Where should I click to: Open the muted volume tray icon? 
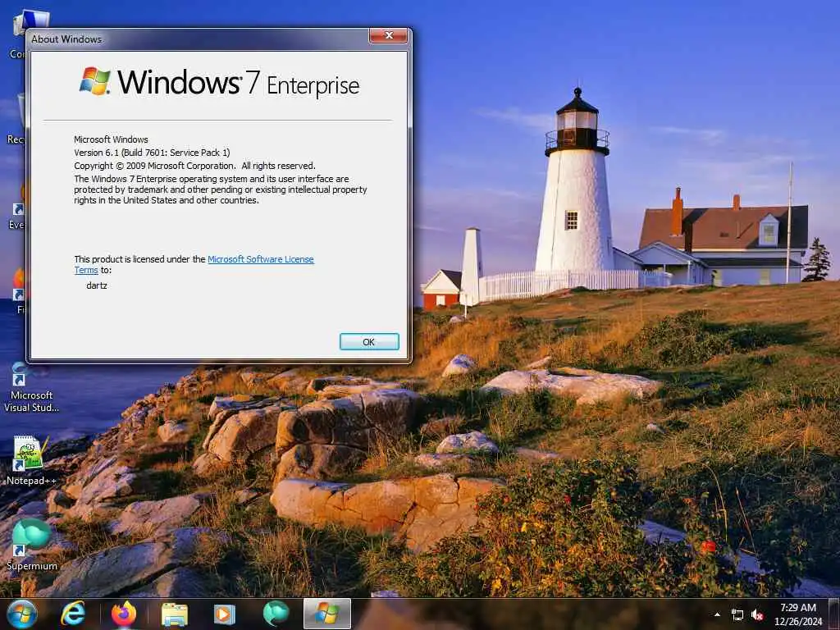[757, 615]
